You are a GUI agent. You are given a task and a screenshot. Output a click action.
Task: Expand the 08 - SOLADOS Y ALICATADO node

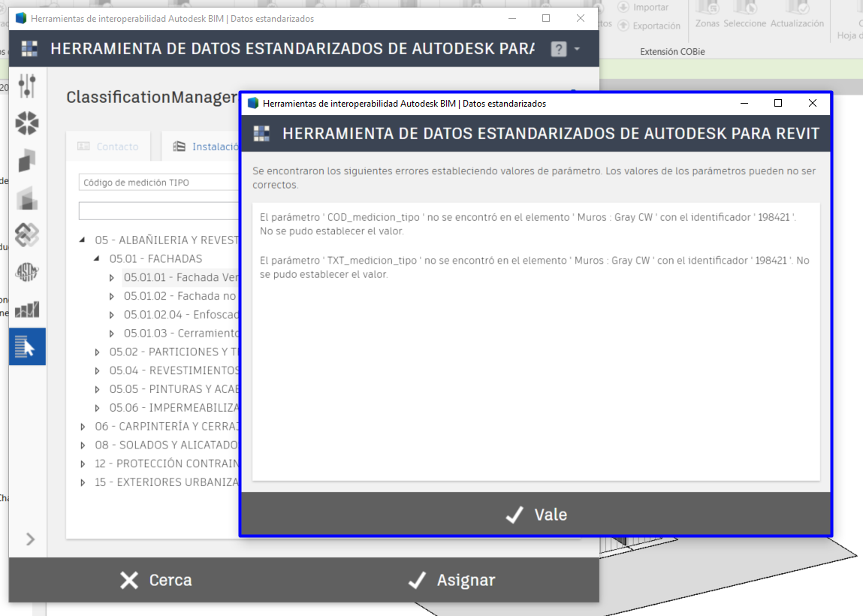[83, 445]
